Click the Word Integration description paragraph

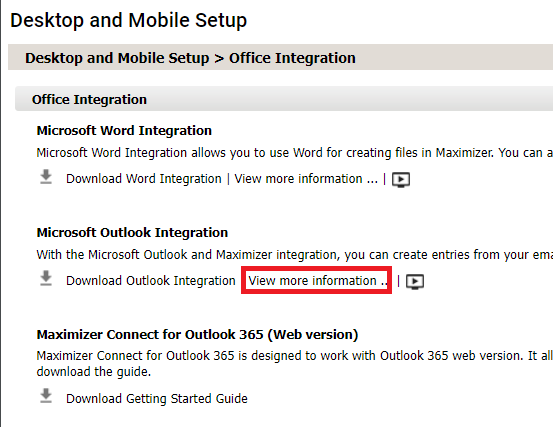[294, 153]
